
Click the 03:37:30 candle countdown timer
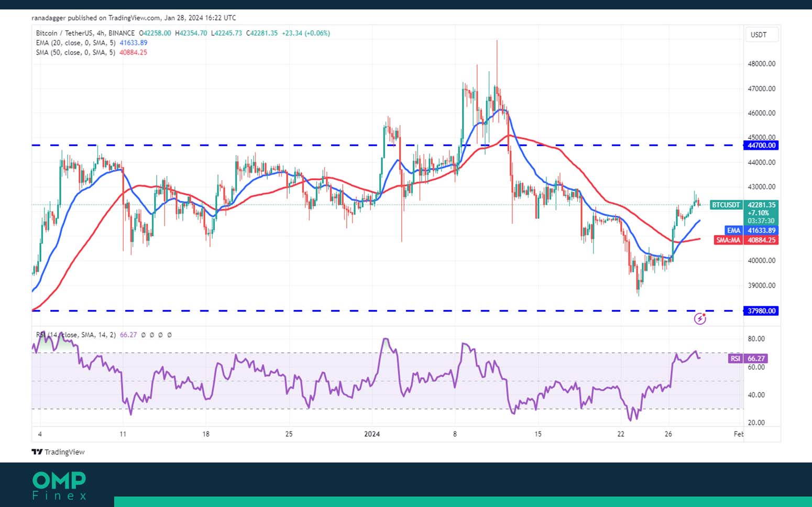pyautogui.click(x=761, y=221)
